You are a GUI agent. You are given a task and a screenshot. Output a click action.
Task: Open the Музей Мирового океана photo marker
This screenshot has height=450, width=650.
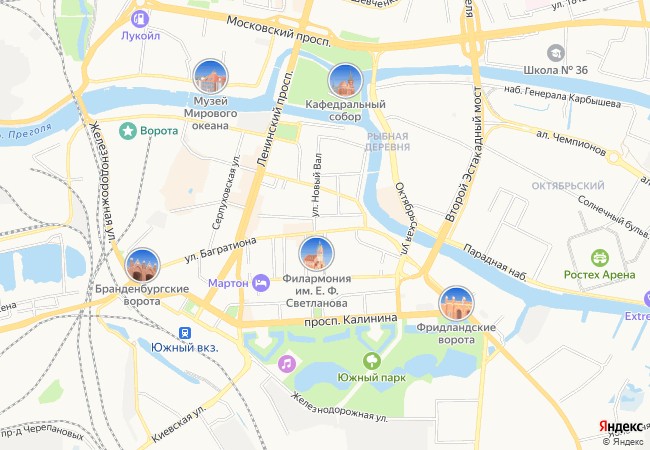tap(211, 77)
